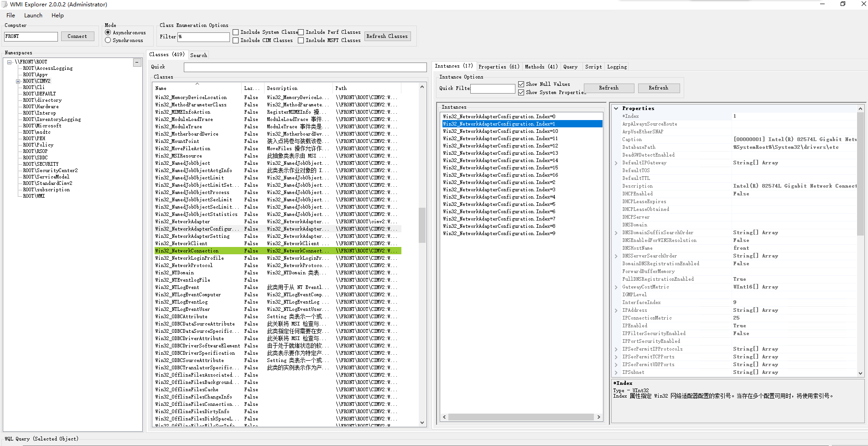The image size is (868, 446).
Task: Click the Properties grid vertical scrollbar thumb
Action: [x=860, y=173]
